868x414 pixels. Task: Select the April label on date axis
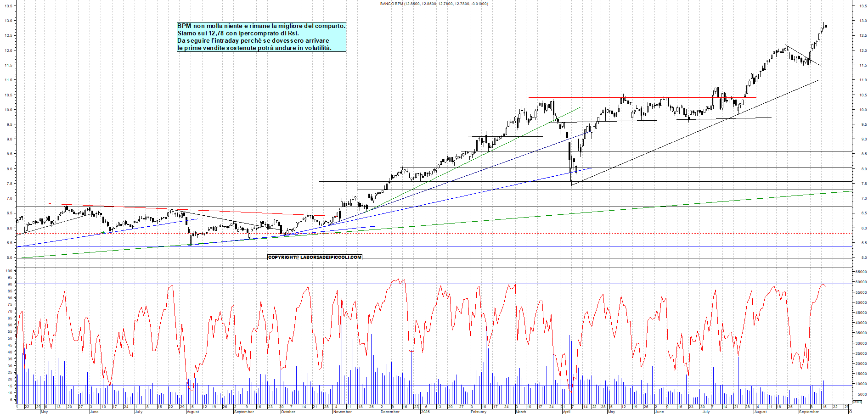pos(567,412)
